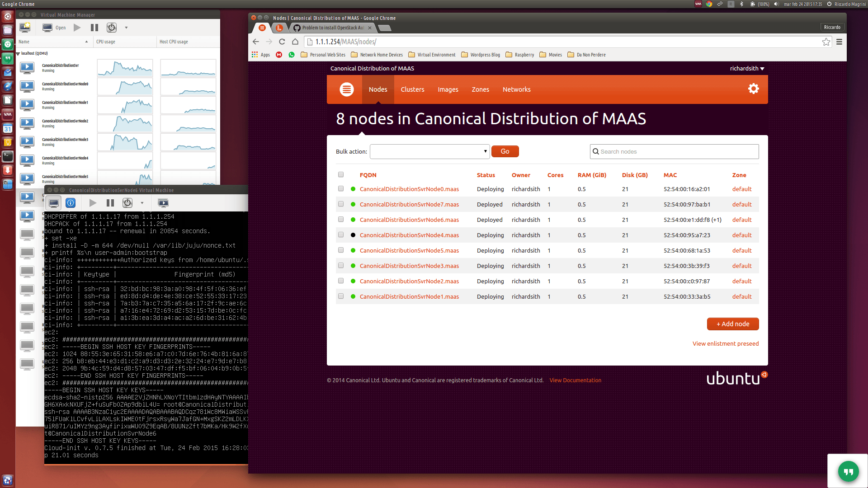Check CanonicalDistributionSvrNode4.maas row checkbox
Viewport: 868px width, 488px height.
coord(341,235)
